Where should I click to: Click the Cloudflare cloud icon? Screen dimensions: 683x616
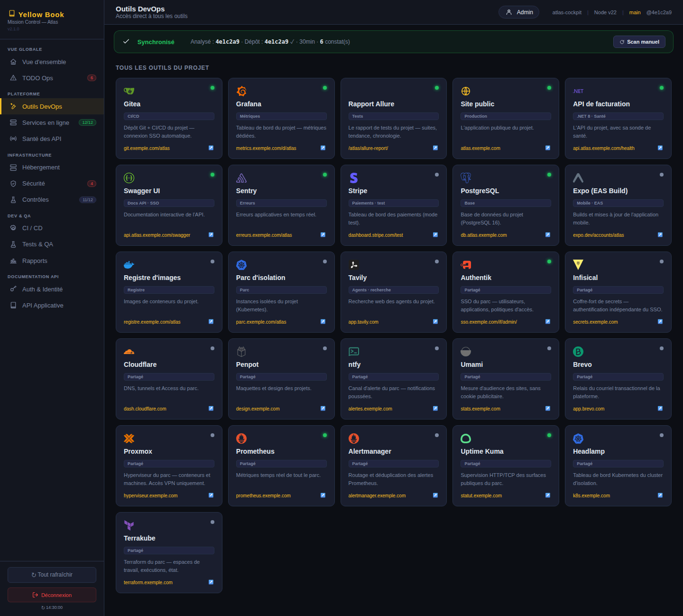tap(129, 352)
